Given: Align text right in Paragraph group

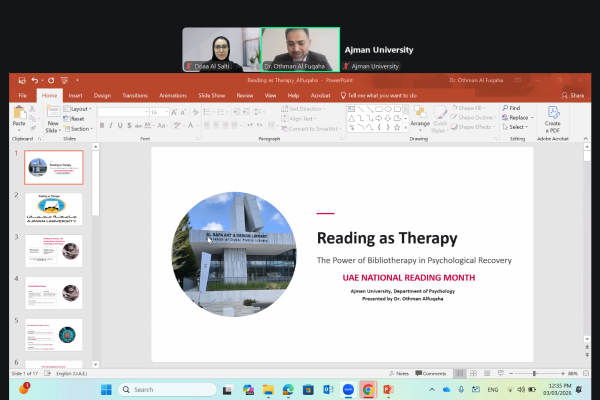Looking at the screenshot, I should (x=225, y=125).
